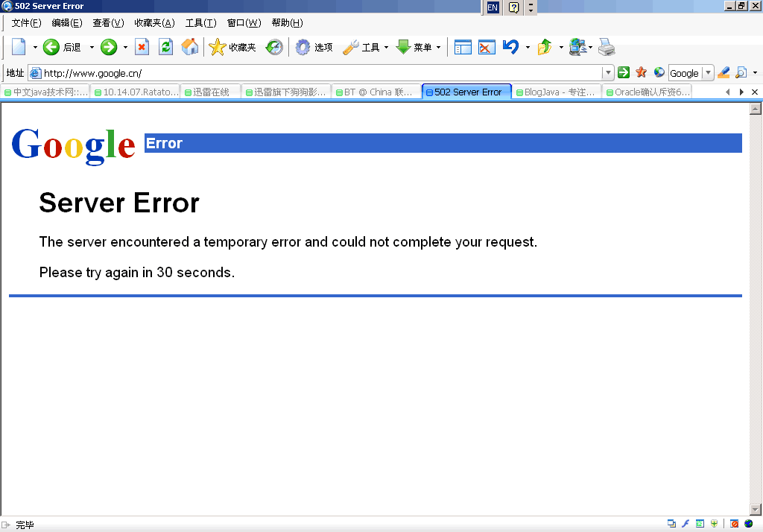Open the 工具(T) menu
This screenshot has height=532, width=763.
pos(201,23)
